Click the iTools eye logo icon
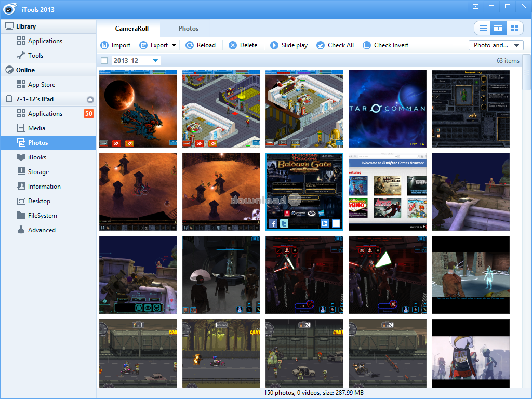532x399 pixels. (10, 9)
